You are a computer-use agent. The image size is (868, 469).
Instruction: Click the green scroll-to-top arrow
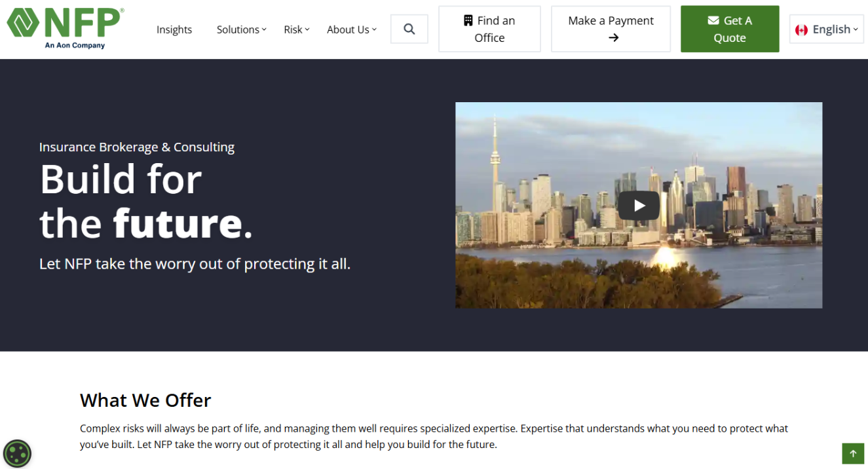853,453
